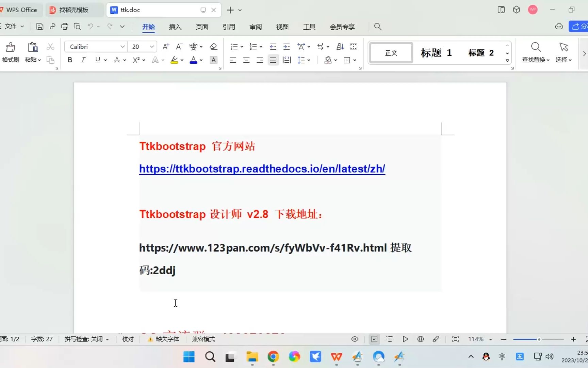The width and height of the screenshot is (588, 368).
Task: Expand the styles gallery
Action: pos(507,61)
